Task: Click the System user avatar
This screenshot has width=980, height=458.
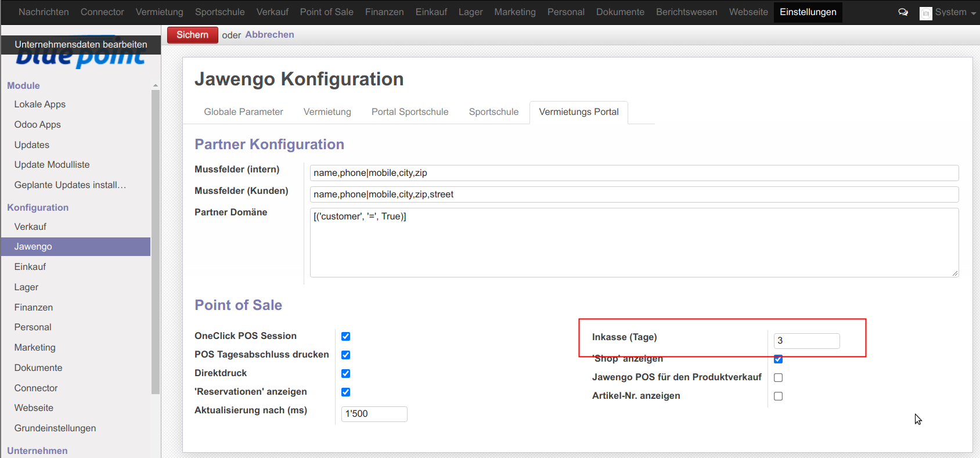Action: pyautogui.click(x=926, y=13)
